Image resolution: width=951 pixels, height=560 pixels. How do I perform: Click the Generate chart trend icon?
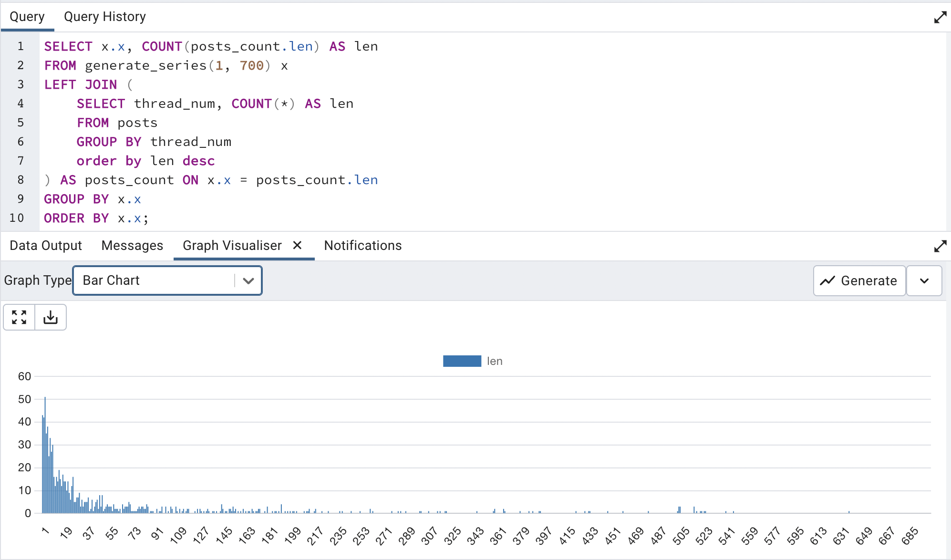click(827, 281)
